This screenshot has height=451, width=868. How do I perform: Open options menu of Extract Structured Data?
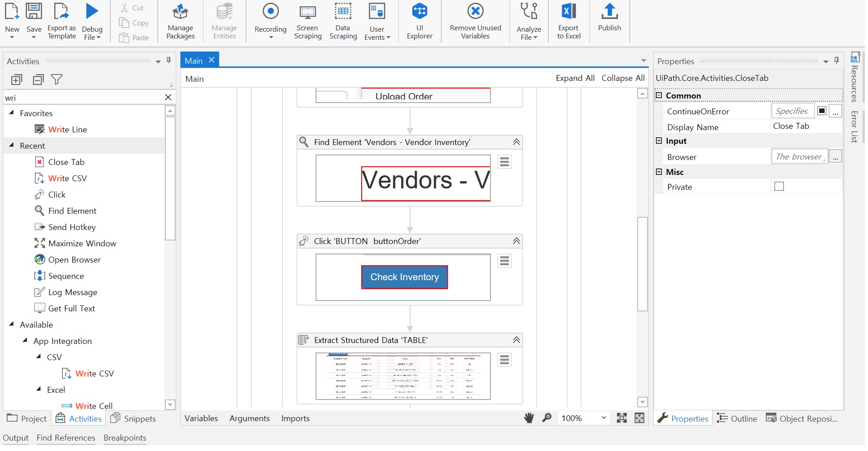(x=505, y=360)
